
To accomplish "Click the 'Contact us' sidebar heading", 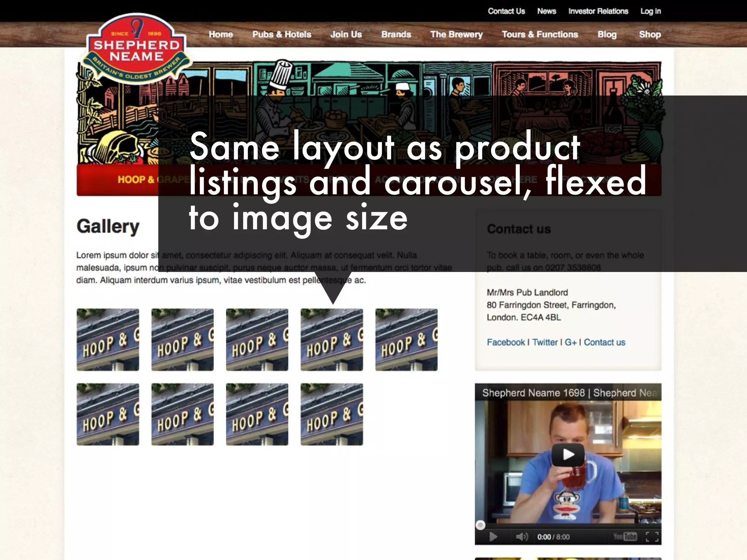I will coord(519,229).
